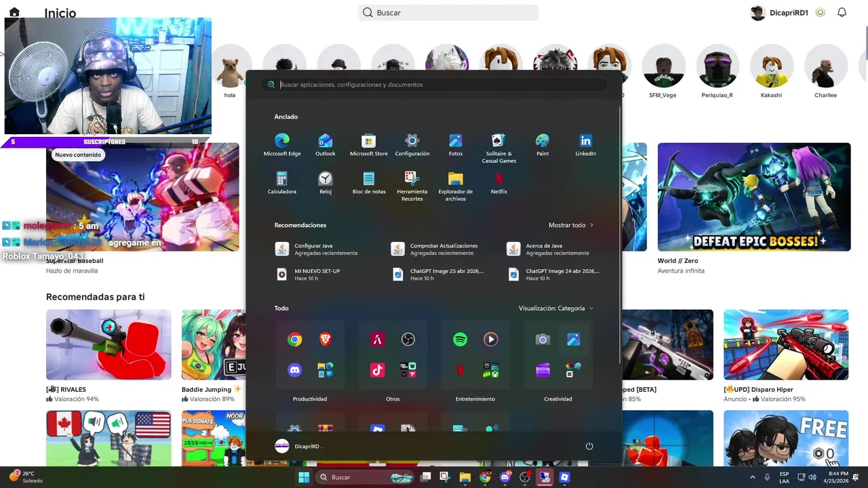Image resolution: width=868 pixels, height=488 pixels.
Task: Open clock and date in system tray
Action: click(837, 477)
